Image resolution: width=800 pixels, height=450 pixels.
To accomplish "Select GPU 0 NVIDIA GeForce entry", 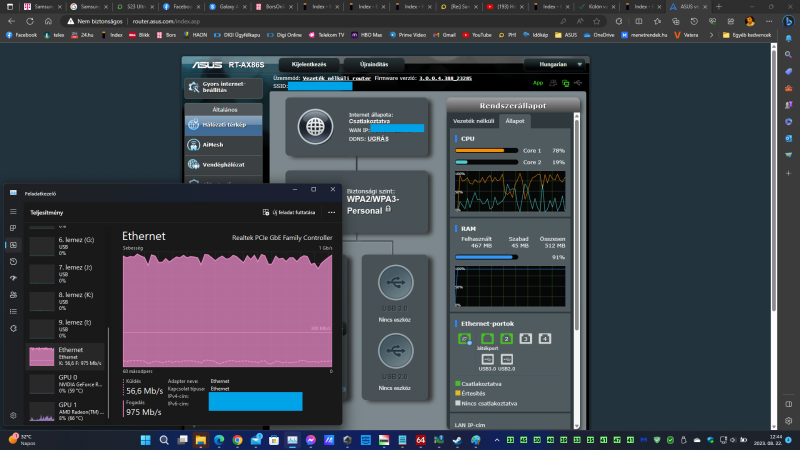I will click(65, 384).
